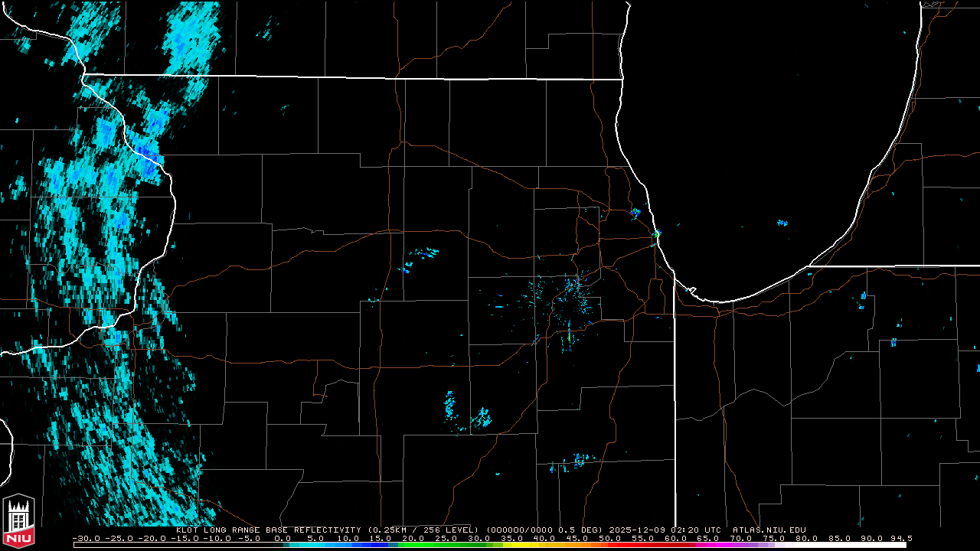Click the 35.0 value on the color scale

[x=511, y=538]
